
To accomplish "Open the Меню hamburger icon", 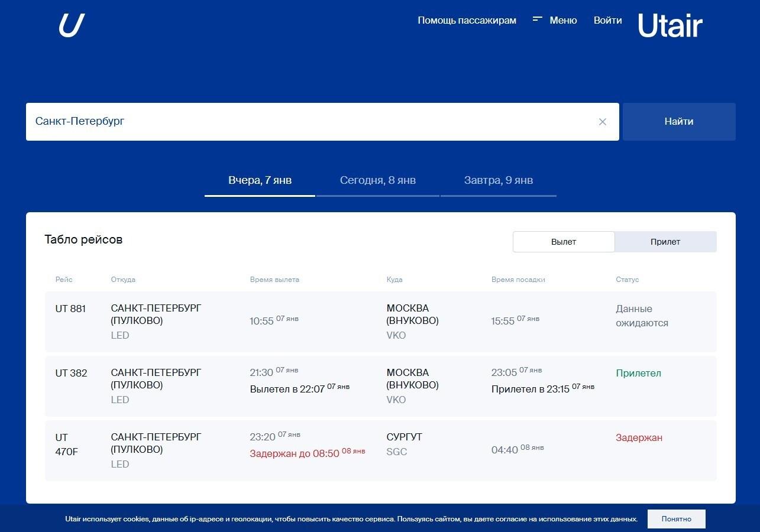I will tap(538, 20).
